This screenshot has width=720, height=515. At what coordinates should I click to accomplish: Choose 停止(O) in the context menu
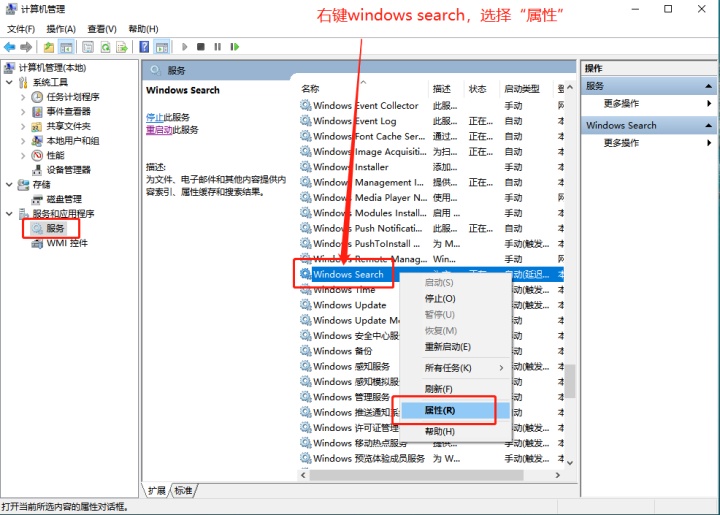[440, 299]
